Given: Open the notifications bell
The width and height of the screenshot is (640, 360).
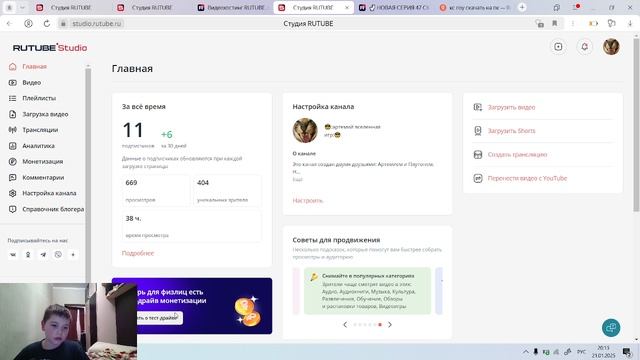Looking at the screenshot, I should pos(584,47).
